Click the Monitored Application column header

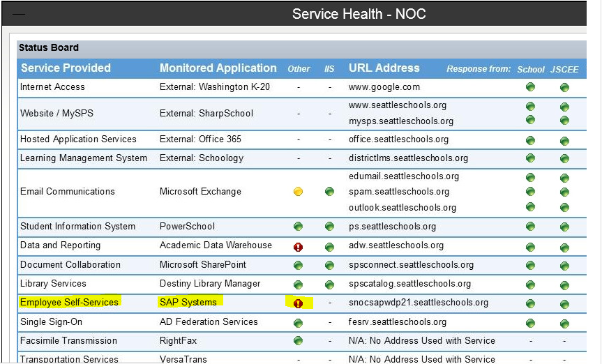click(218, 68)
